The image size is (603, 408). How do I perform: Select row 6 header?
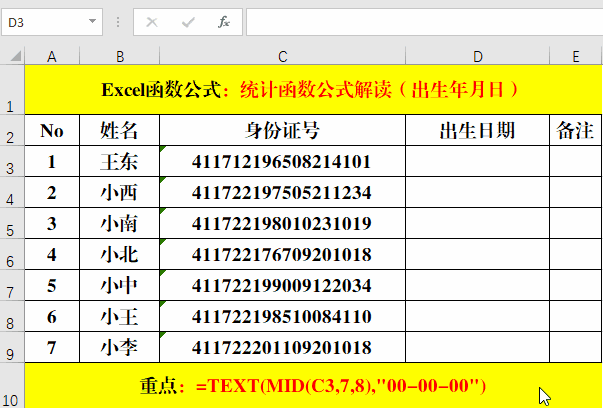pyautogui.click(x=12, y=254)
